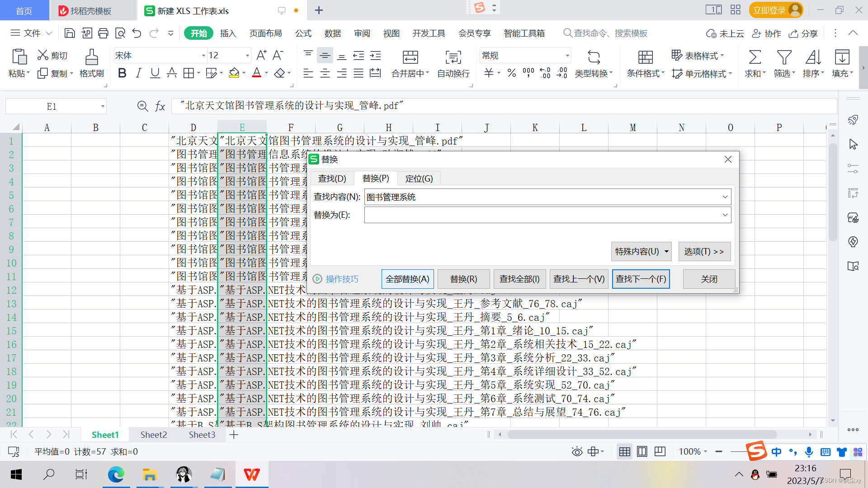Open the Special Content dropdown

(x=641, y=252)
